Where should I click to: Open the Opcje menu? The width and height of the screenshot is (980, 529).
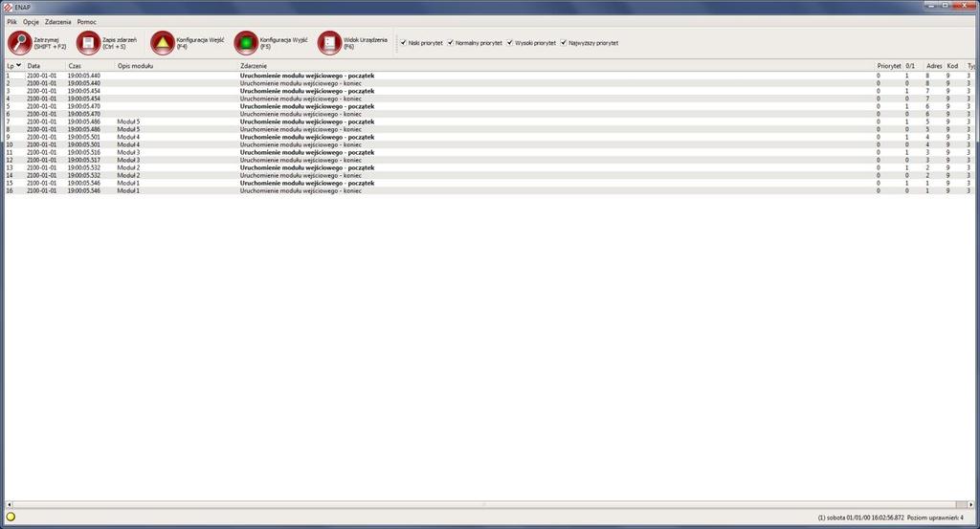31,22
